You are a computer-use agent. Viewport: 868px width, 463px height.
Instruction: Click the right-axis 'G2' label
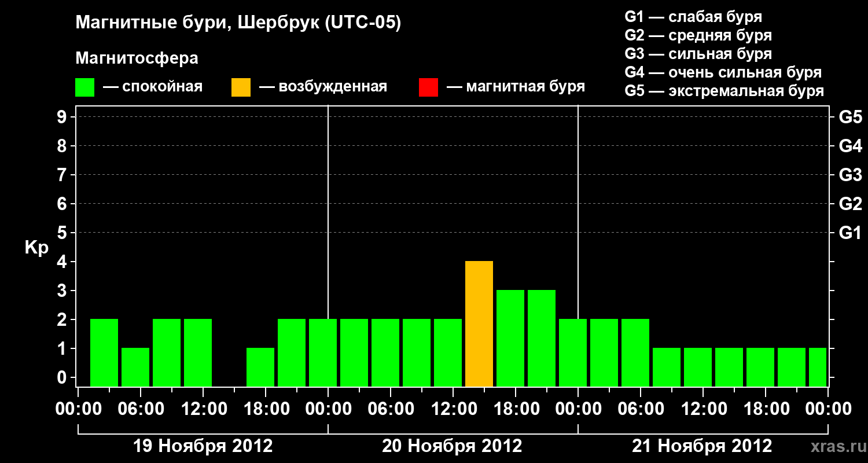click(x=850, y=204)
